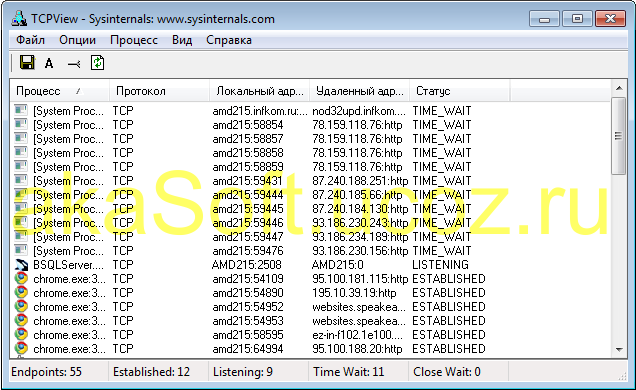Click local address AMD215:2508
Image resolution: width=636 pixels, height=390 pixels.
[247, 265]
